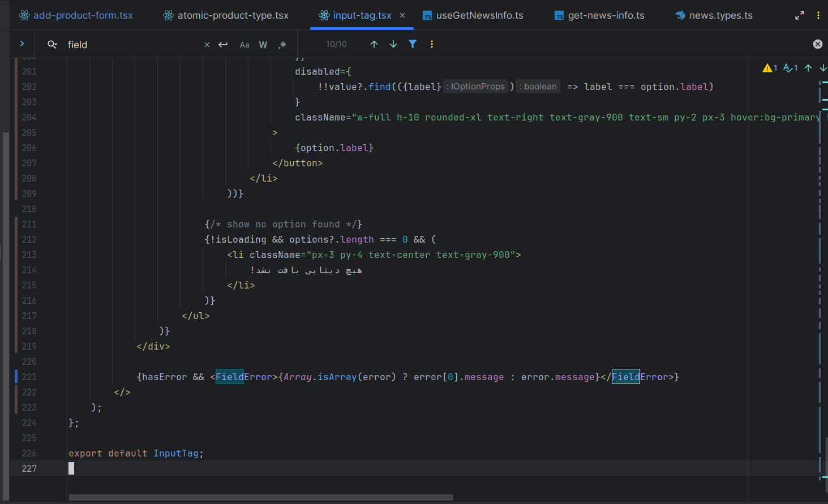828x504 pixels.
Task: Click the warning indicator in inspections widget
Action: tap(770, 68)
